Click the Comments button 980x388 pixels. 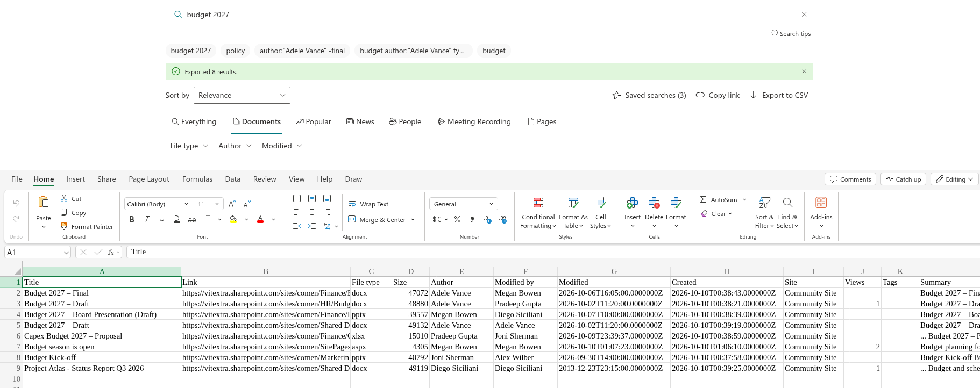point(850,179)
